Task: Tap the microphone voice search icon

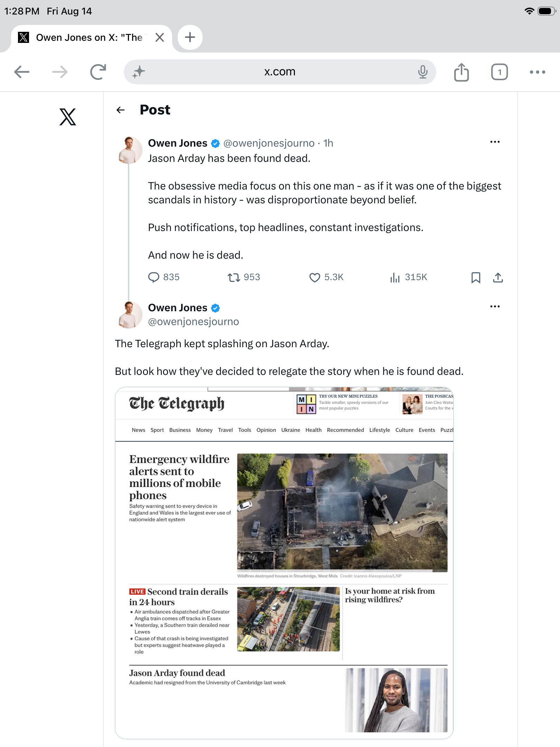Action: tap(422, 72)
